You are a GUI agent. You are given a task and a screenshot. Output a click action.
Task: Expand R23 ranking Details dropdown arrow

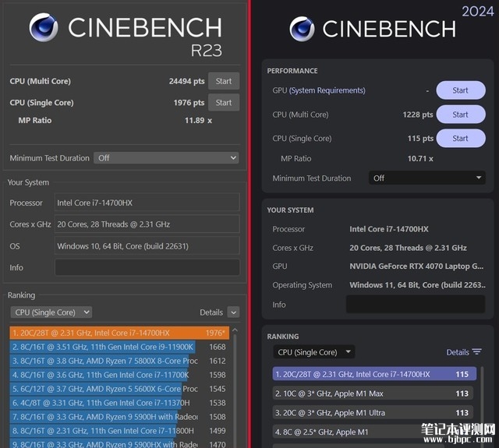234,312
